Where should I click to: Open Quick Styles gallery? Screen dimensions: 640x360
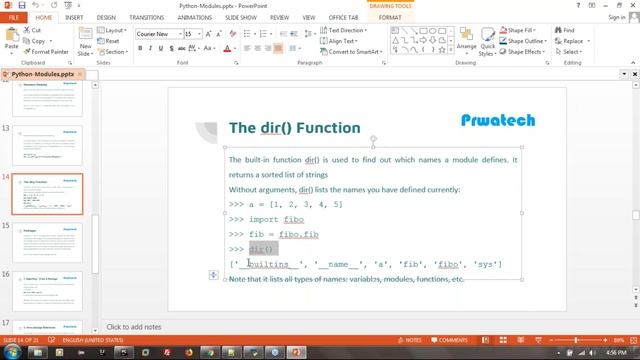[x=487, y=42]
